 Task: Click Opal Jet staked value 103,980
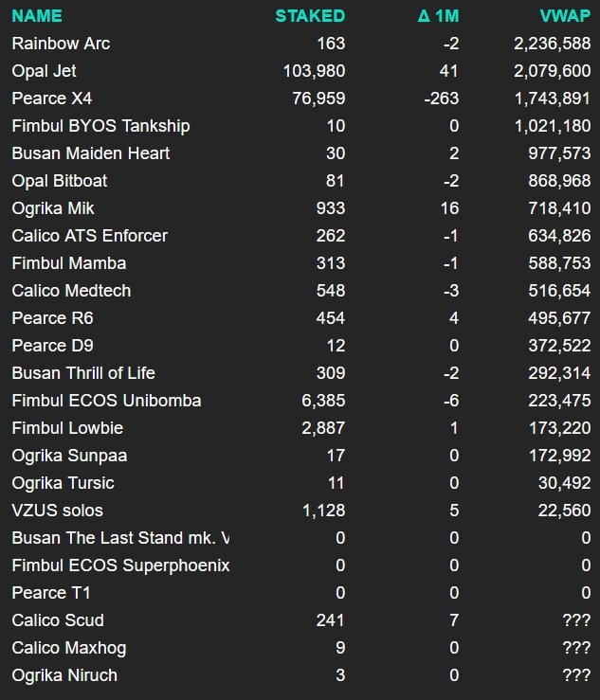(x=315, y=71)
